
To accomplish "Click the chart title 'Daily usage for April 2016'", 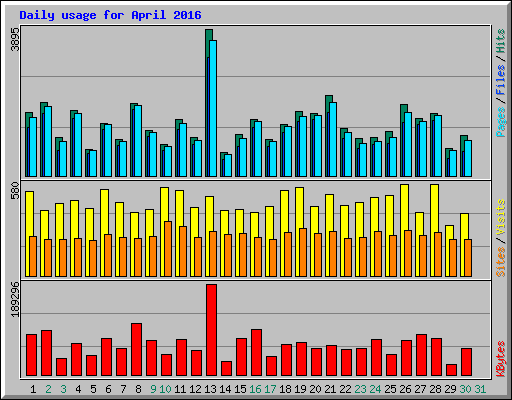I will [110, 15].
